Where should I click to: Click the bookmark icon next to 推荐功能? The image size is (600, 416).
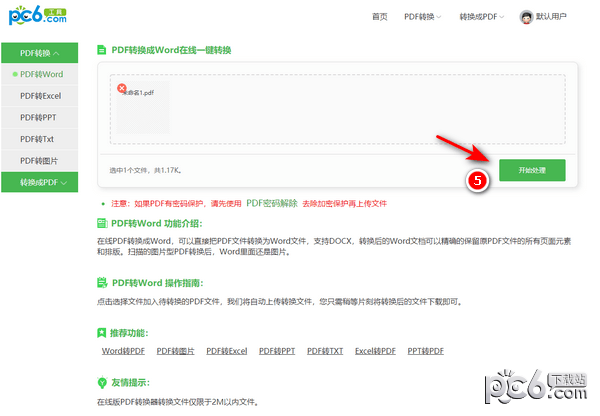pos(101,332)
